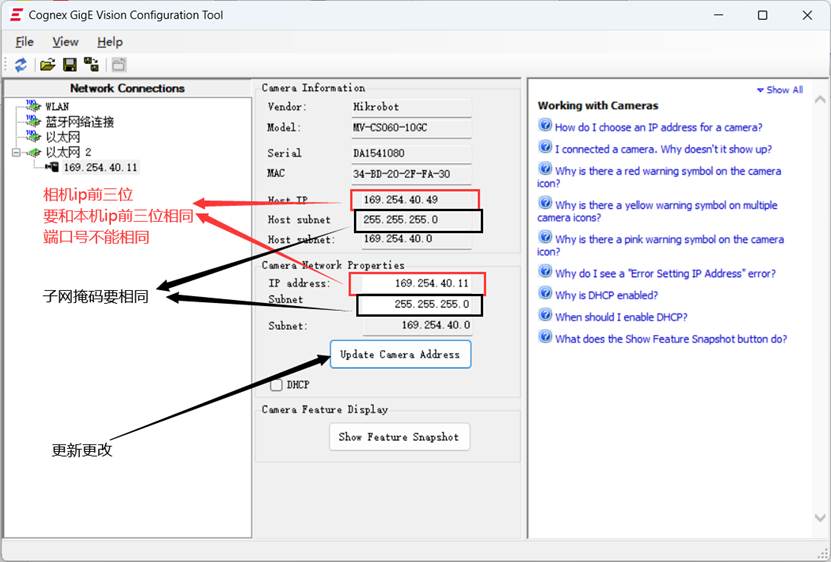
Task: Select the 以太网 2 tree entry
Action: click(x=68, y=152)
